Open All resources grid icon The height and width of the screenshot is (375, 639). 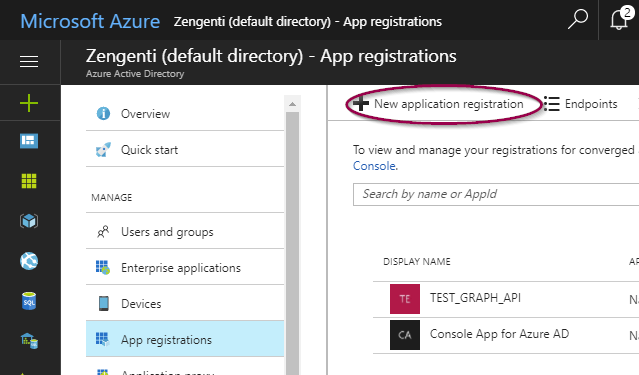(29, 181)
